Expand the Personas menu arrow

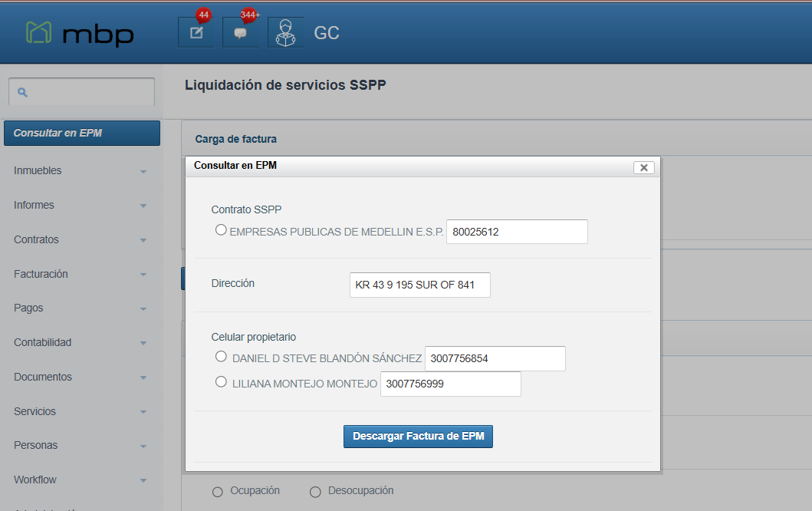pos(143,447)
